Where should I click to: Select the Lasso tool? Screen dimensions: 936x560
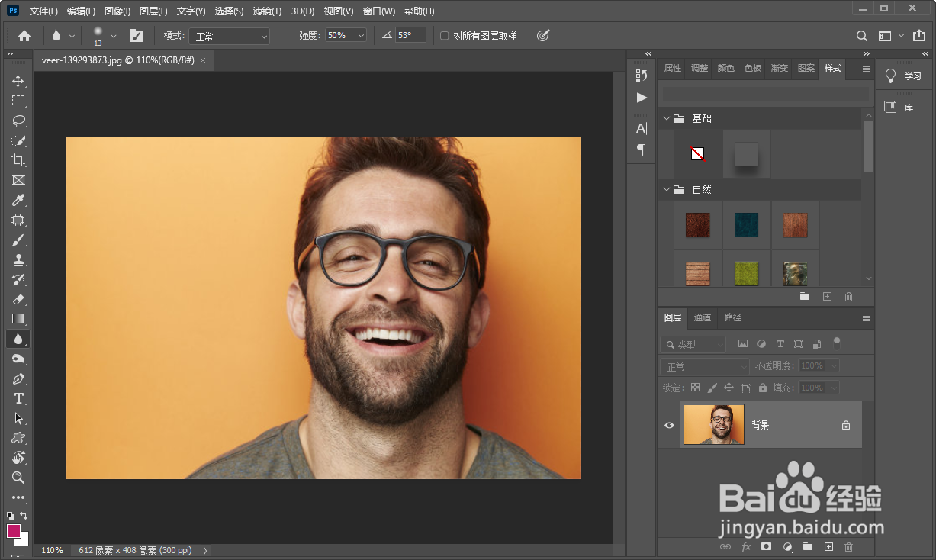pos(18,121)
